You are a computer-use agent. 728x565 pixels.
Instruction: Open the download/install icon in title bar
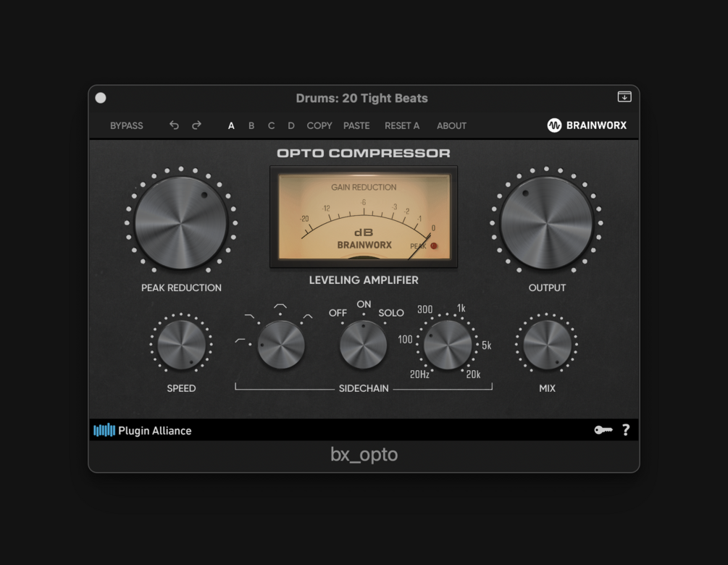(624, 96)
